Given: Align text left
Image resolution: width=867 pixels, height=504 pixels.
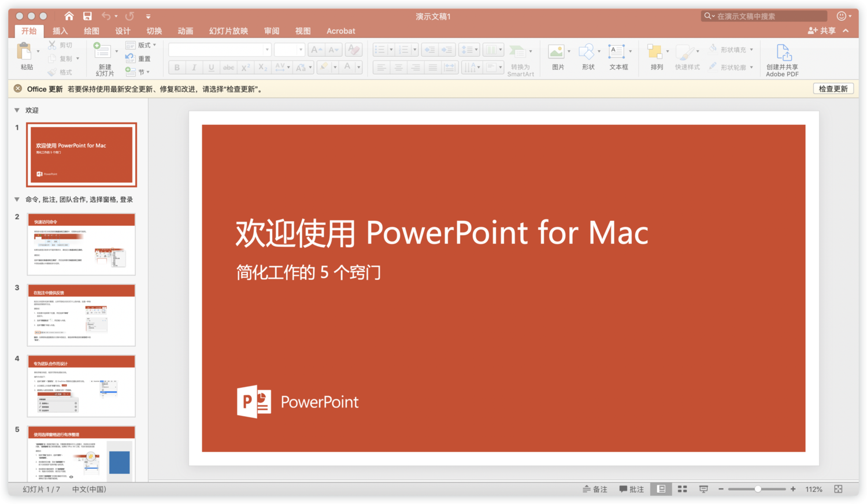Looking at the screenshot, I should [381, 68].
